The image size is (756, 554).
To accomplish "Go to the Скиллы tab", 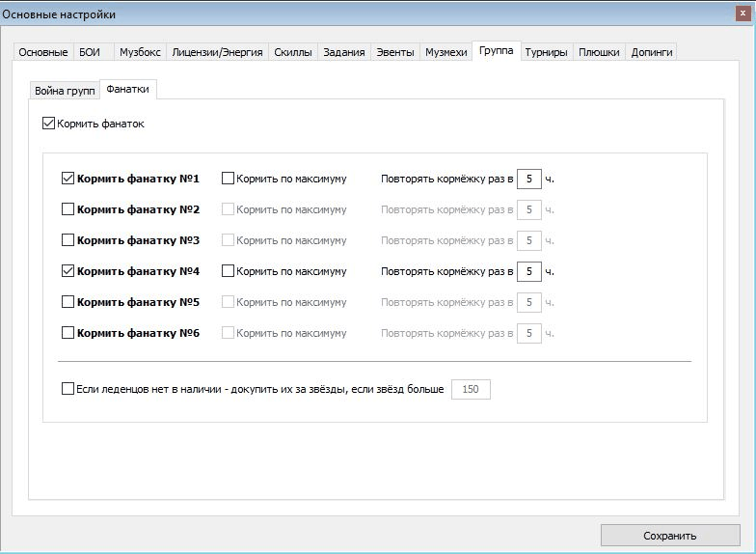I will [x=293, y=52].
